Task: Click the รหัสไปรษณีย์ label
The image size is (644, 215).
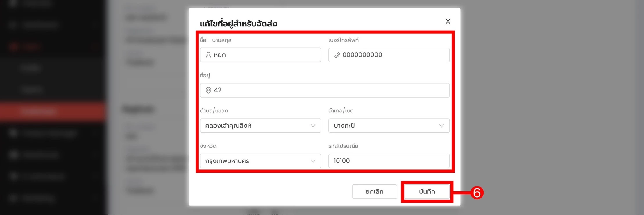Action: click(343, 146)
